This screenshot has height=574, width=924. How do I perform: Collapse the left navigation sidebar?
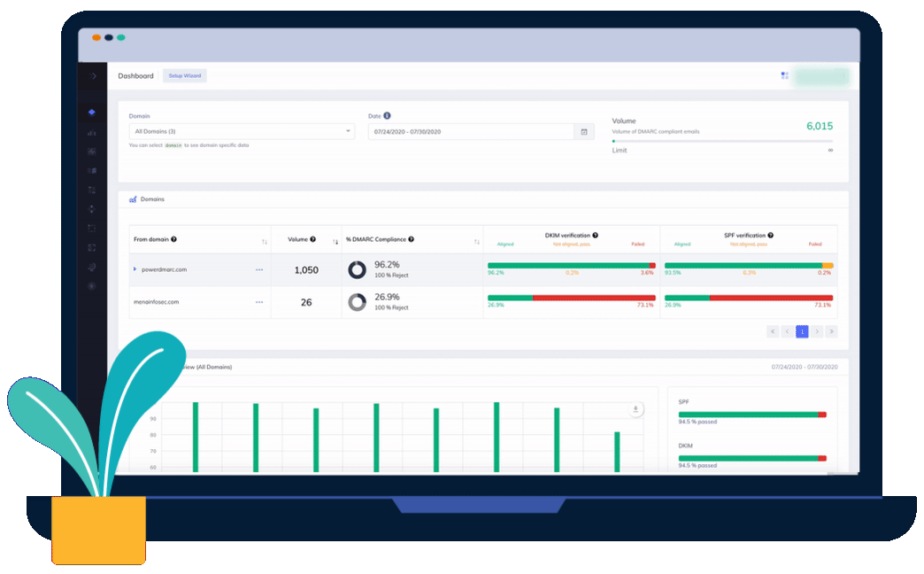91,76
